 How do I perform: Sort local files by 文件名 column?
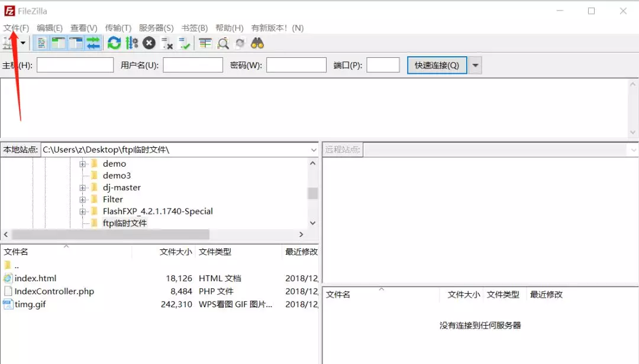click(66, 252)
